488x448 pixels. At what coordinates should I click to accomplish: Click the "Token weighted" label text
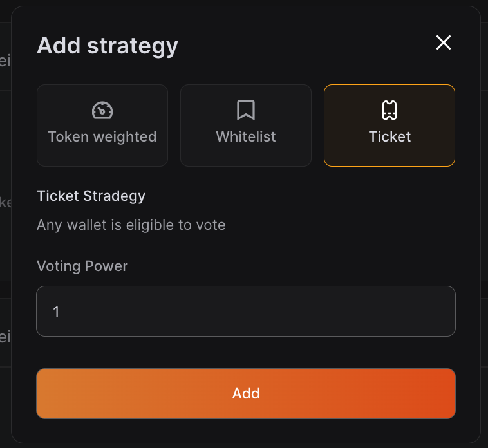click(x=102, y=136)
